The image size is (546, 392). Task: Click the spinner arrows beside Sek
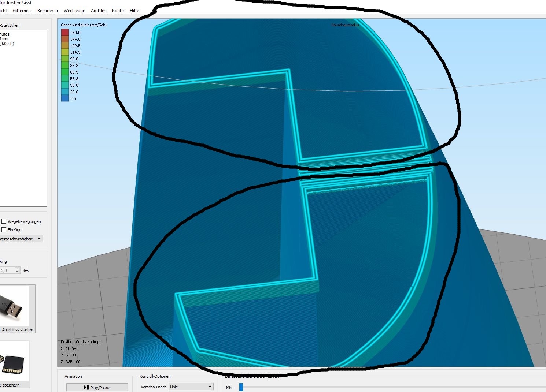(x=17, y=270)
